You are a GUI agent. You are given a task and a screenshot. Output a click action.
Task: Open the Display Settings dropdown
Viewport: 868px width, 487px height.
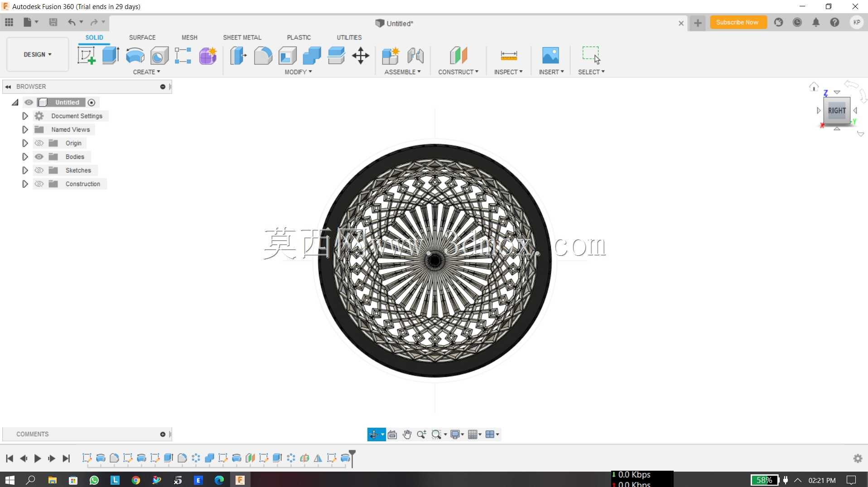click(x=457, y=434)
